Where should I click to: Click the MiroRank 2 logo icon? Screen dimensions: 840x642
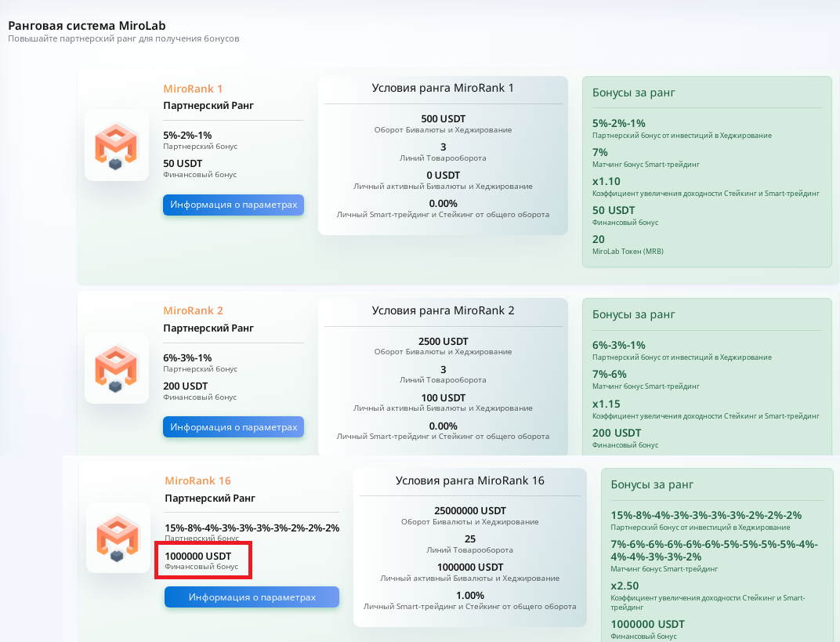[116, 368]
